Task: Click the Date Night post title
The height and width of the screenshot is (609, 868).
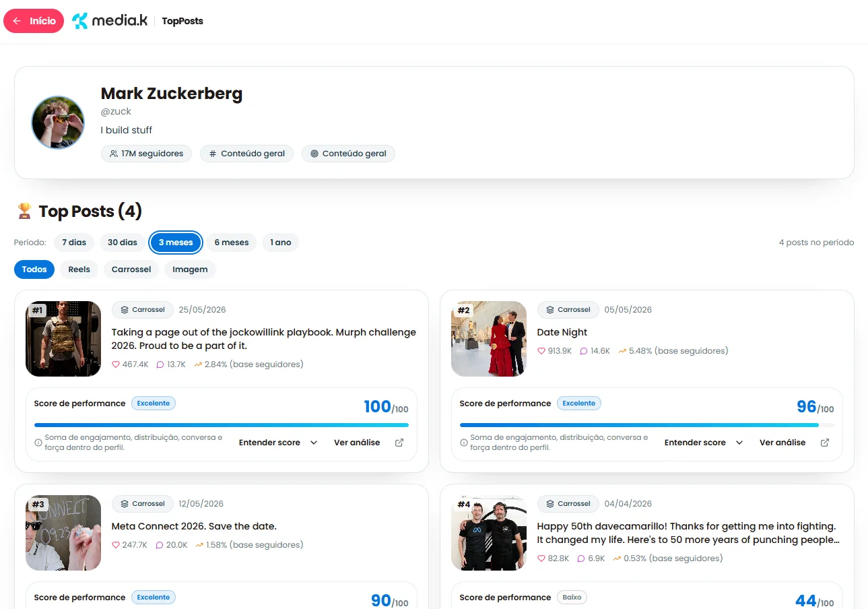Action: [x=562, y=332]
